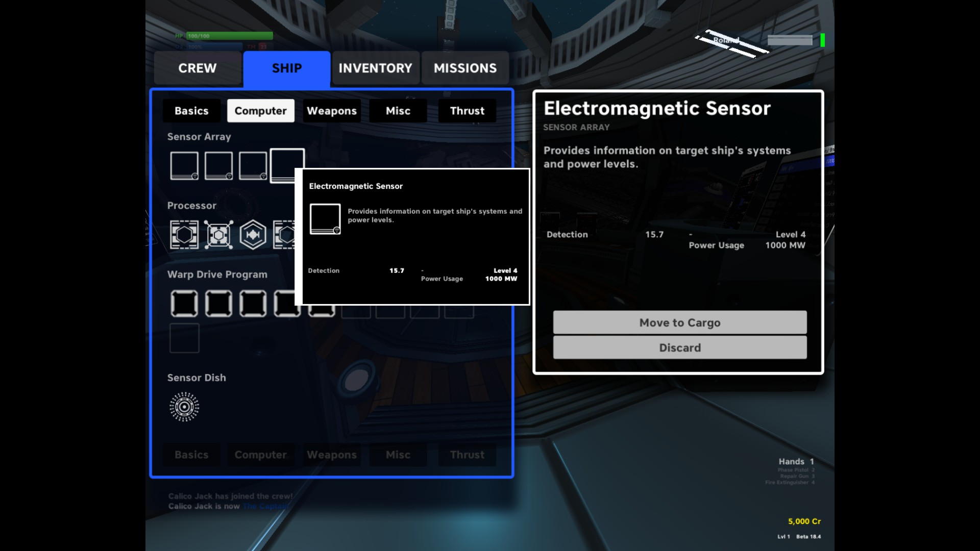This screenshot has width=980, height=551.
Task: Open the MISSIONS tab
Action: [x=465, y=68]
